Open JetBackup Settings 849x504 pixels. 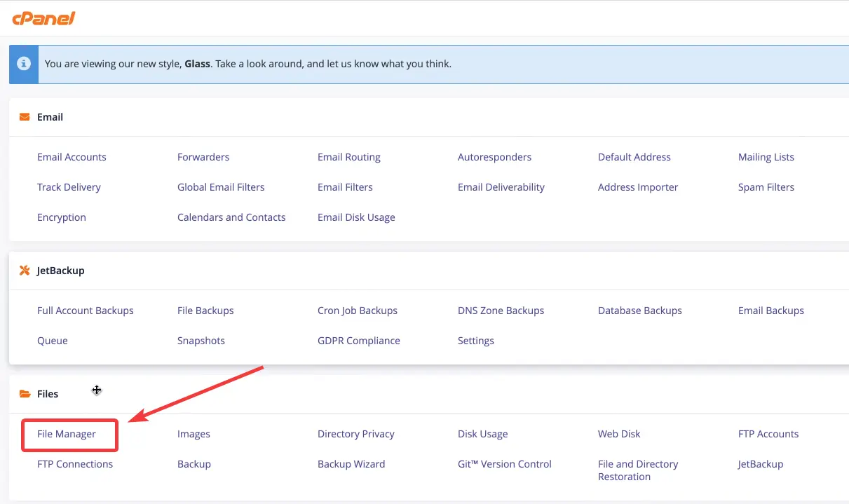coord(476,341)
